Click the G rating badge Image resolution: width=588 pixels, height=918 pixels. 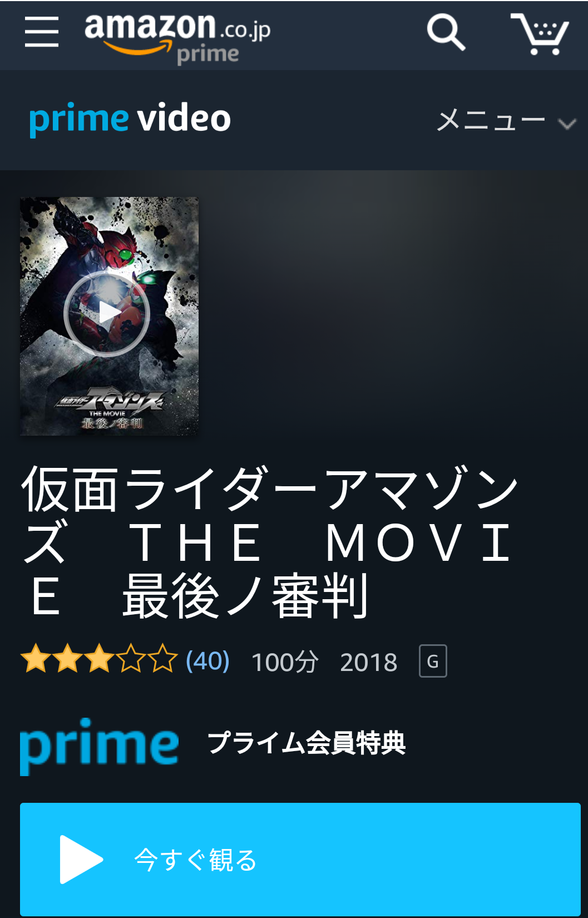(x=433, y=661)
